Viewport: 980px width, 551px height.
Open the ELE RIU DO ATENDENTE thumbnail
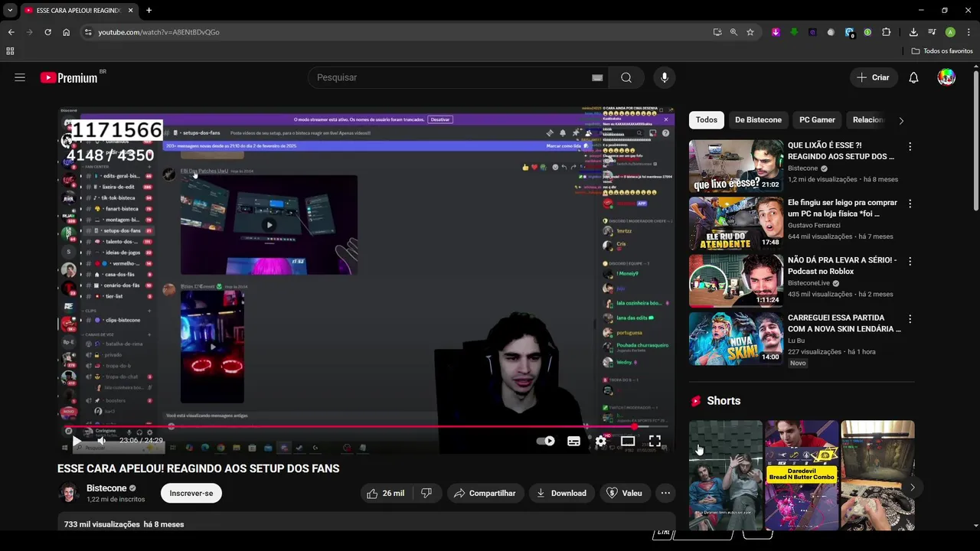pos(736,223)
